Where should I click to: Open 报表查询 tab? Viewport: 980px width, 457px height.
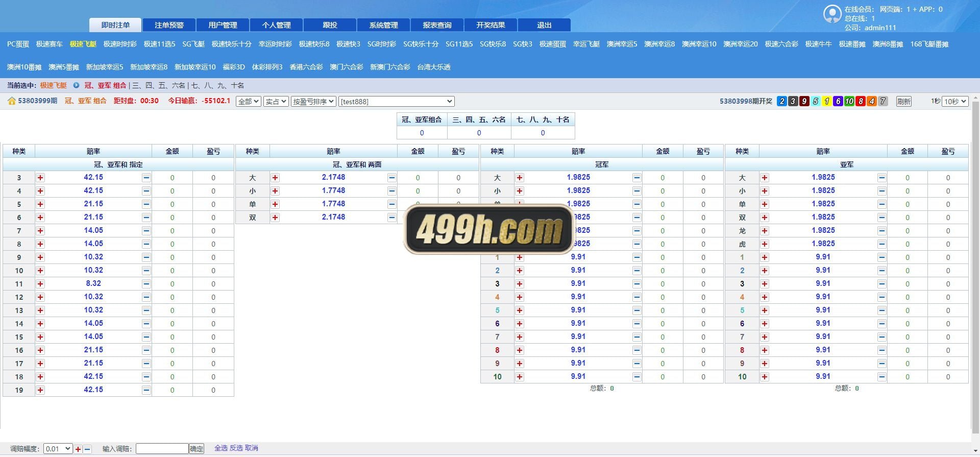pos(437,25)
